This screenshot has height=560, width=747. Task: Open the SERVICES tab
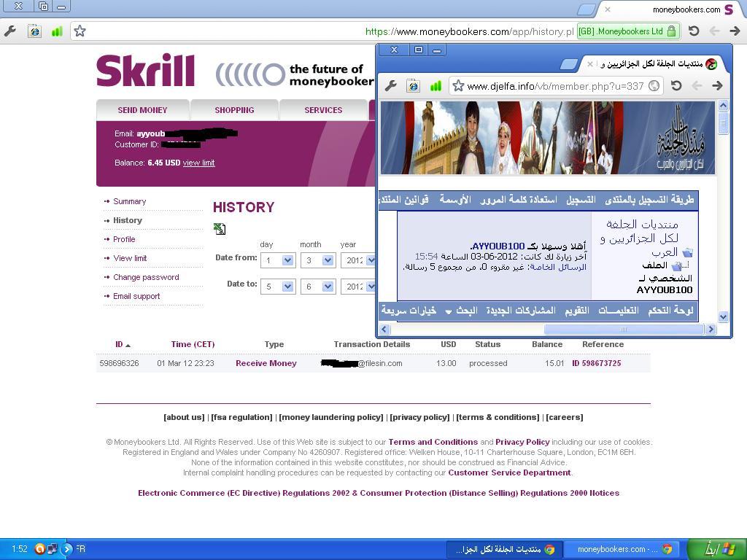[323, 110]
